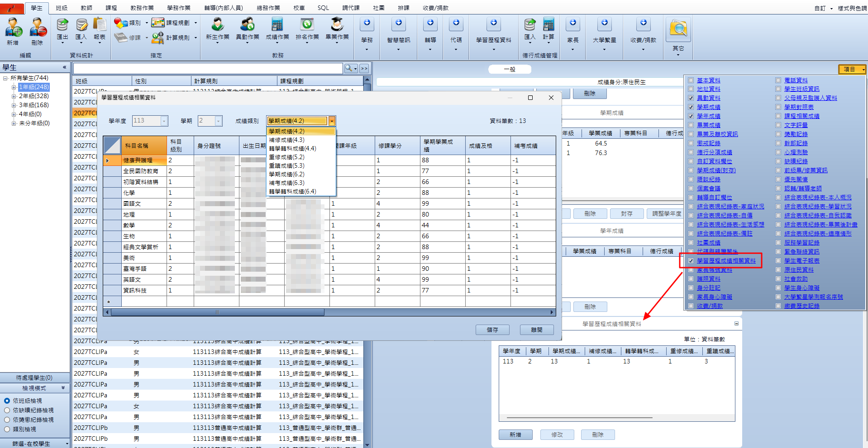Open the 父母親及監護人資料 link
This screenshot has width=868, height=448.
tap(811, 98)
